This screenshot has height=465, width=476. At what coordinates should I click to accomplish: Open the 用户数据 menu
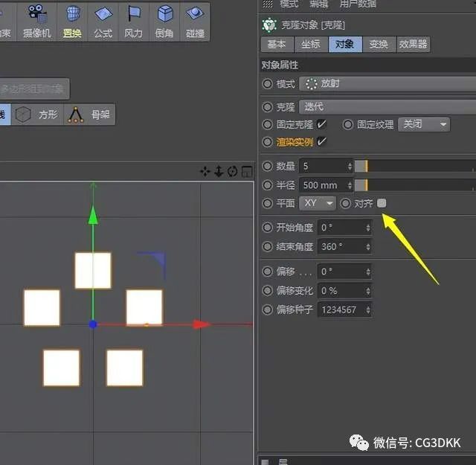[358, 3]
